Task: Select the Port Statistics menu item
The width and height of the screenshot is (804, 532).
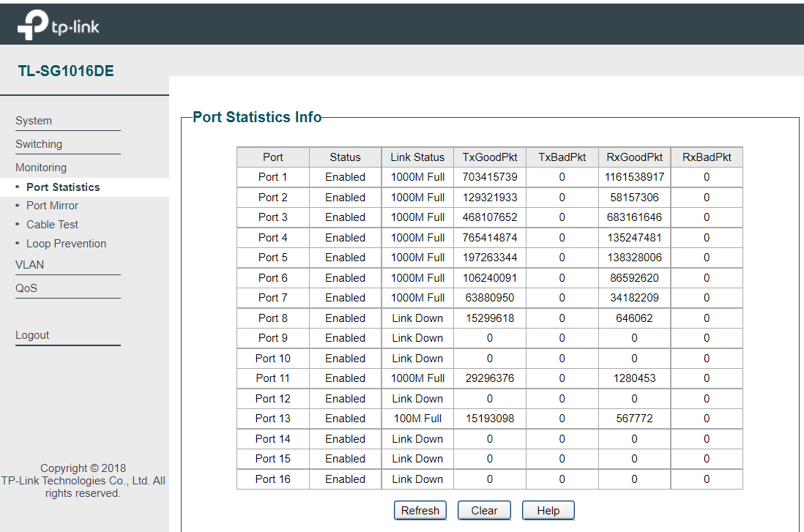Action: (61, 187)
